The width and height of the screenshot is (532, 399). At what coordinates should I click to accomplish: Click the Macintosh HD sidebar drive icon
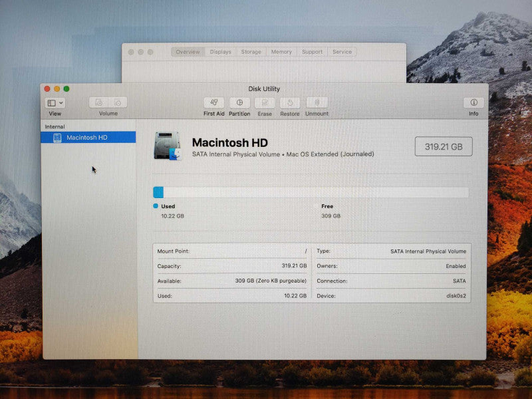tap(57, 138)
